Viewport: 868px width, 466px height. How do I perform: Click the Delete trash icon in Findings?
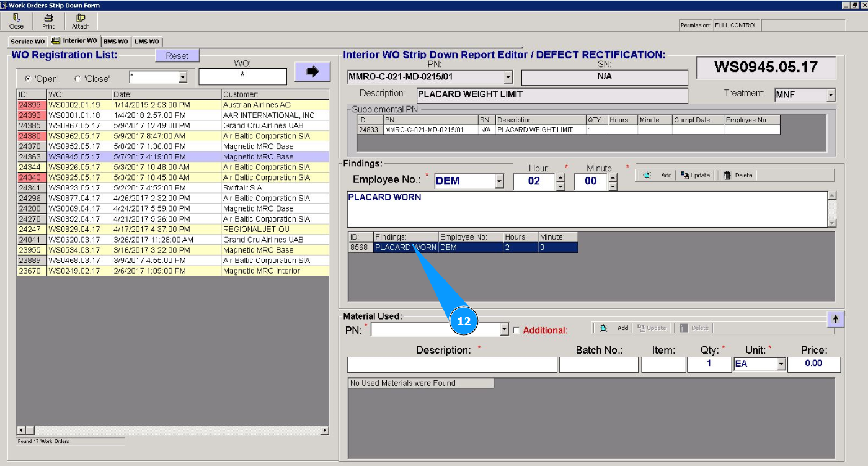tap(727, 176)
